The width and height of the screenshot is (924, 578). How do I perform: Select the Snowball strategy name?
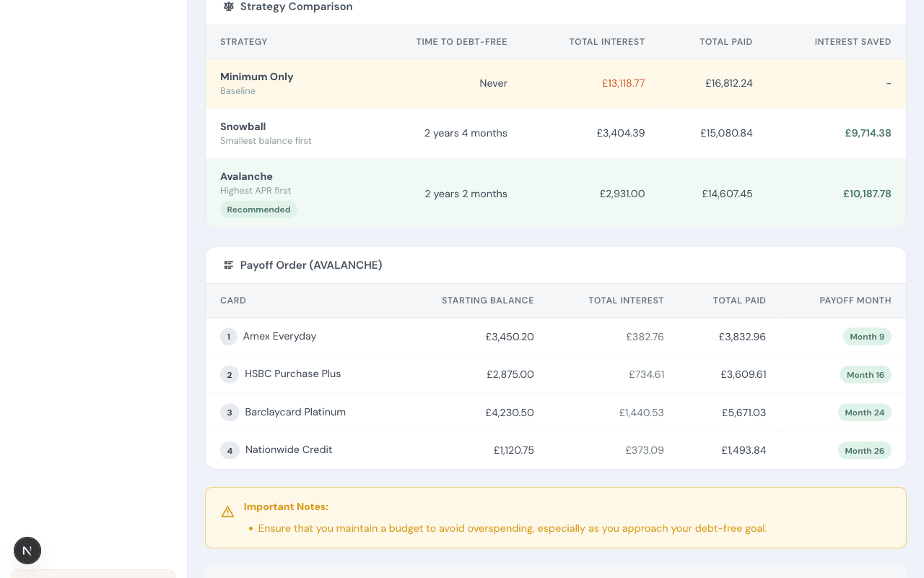(x=243, y=126)
